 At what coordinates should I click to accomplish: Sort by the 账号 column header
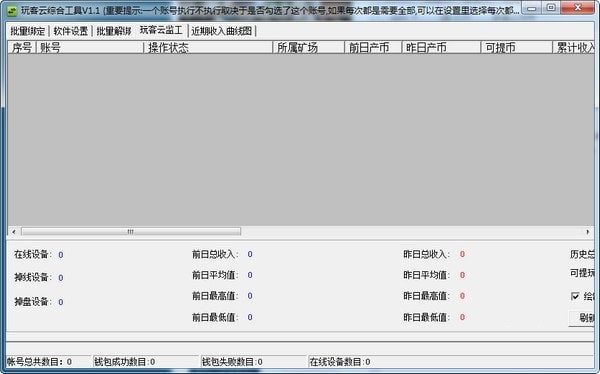coord(90,47)
